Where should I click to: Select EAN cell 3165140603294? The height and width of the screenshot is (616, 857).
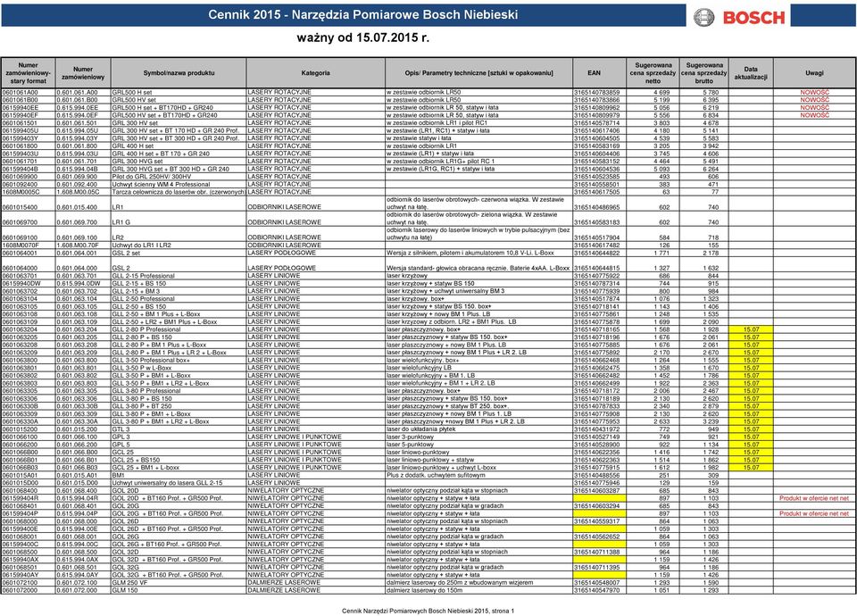[599, 505]
